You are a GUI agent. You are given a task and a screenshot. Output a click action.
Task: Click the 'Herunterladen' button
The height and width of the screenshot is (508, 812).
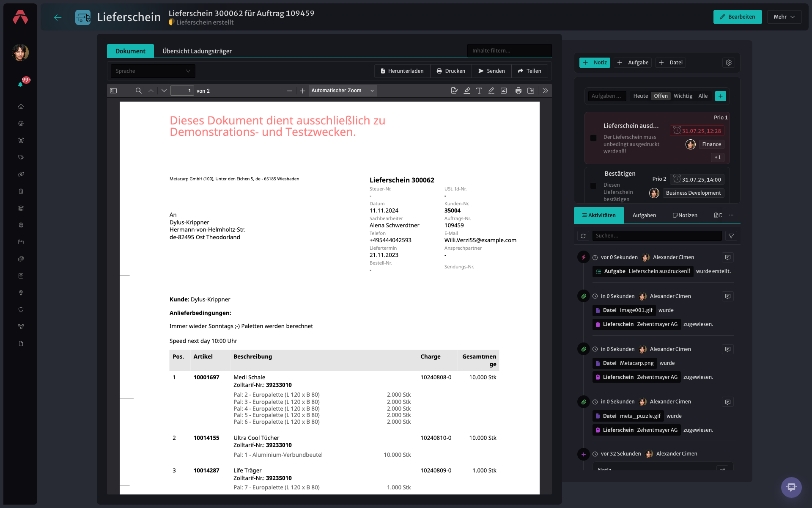pyautogui.click(x=402, y=71)
